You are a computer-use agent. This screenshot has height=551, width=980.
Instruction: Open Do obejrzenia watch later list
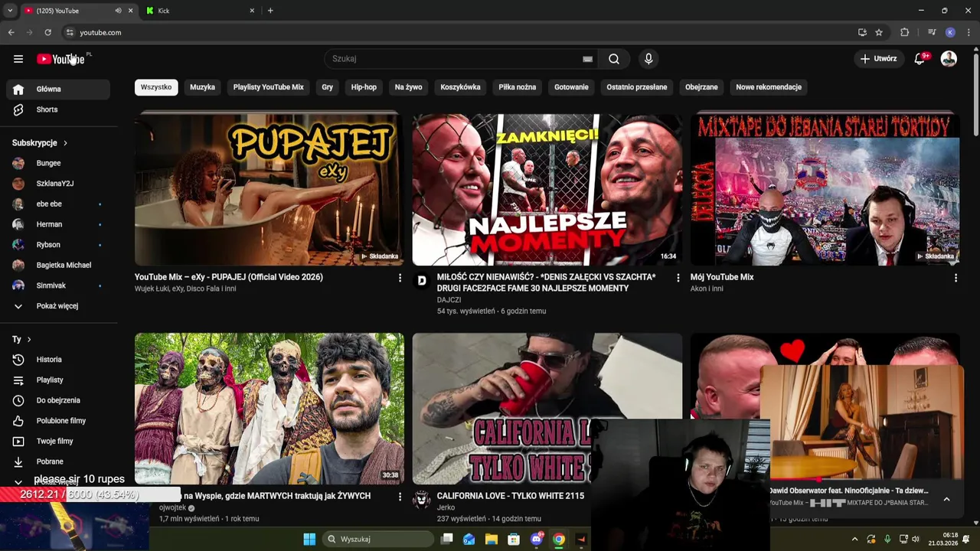58,400
